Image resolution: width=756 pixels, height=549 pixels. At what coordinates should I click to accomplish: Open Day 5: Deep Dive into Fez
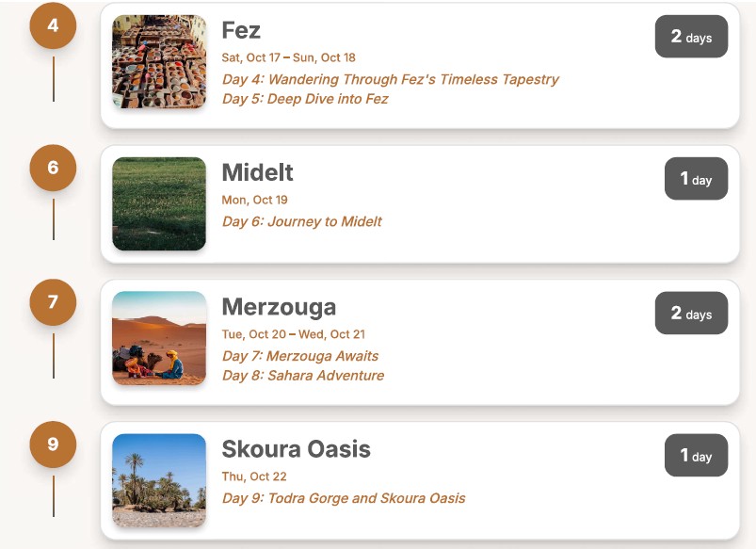pos(305,99)
